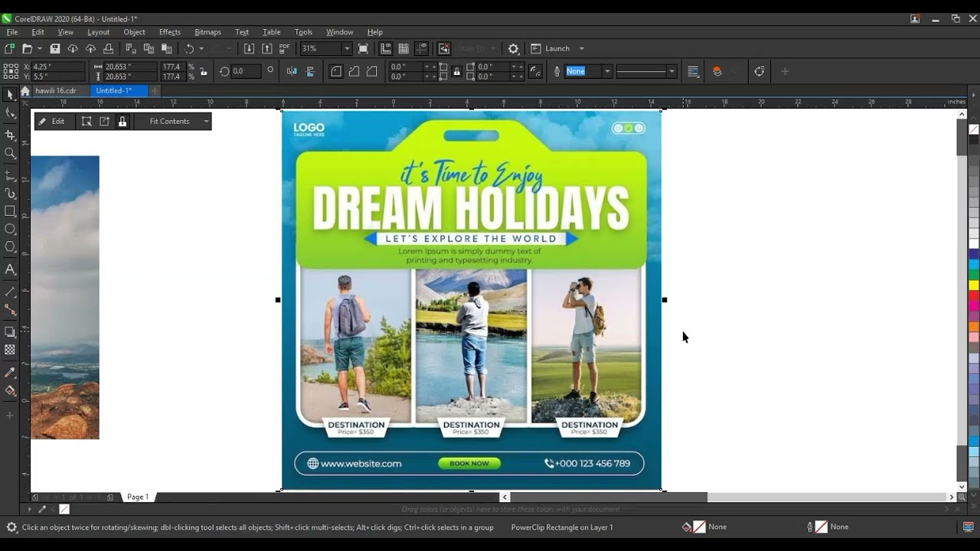Screen dimensions: 980x551
Task: Select the scalloped corner option
Action: [x=354, y=71]
